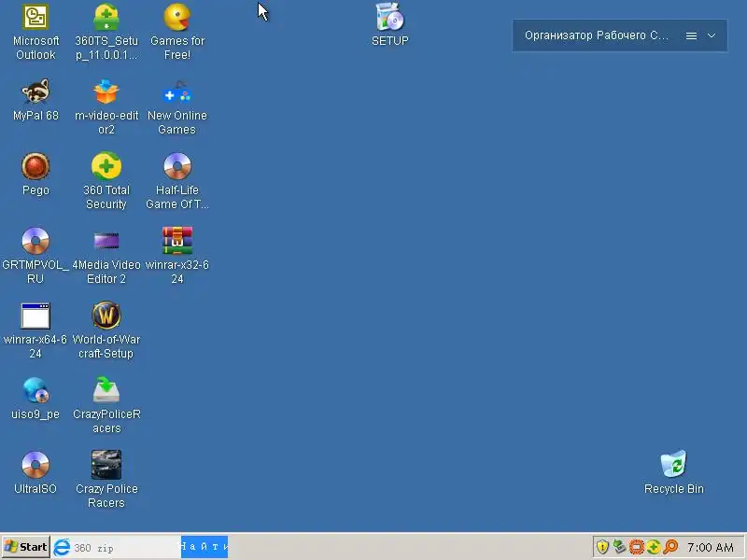
Task: Click the orange magnifier tray icon
Action: point(670,547)
